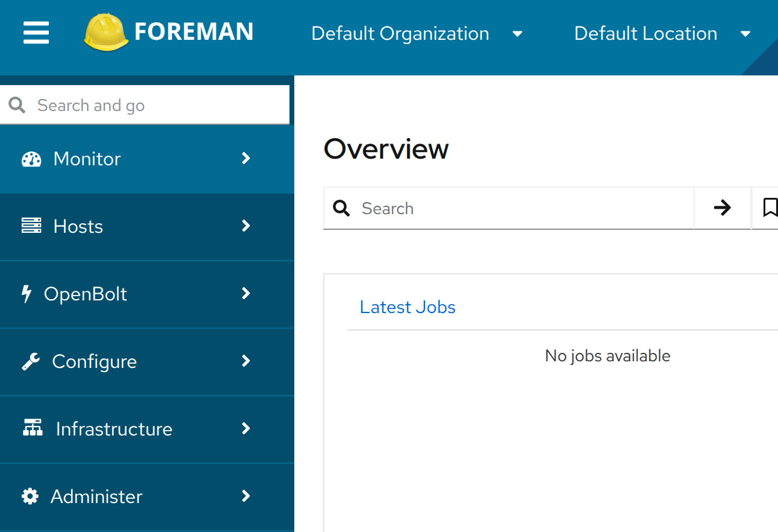Click the sidebar search magnifier icon
This screenshot has width=778, height=532.
click(x=17, y=104)
